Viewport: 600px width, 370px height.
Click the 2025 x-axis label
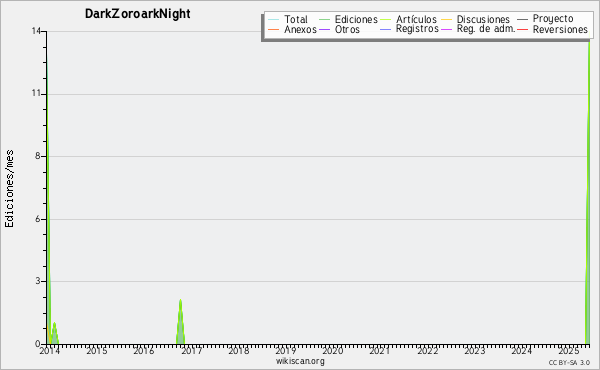[x=569, y=350]
